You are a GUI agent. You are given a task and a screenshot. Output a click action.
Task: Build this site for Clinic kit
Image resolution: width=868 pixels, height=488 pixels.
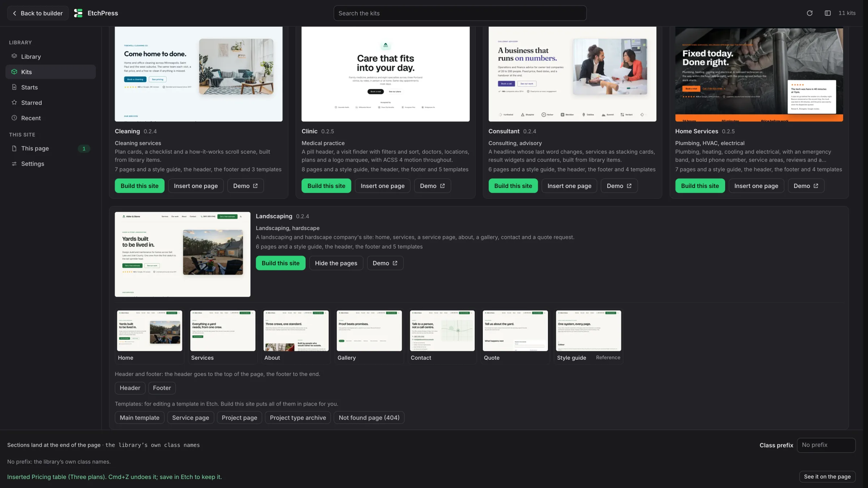pos(326,186)
